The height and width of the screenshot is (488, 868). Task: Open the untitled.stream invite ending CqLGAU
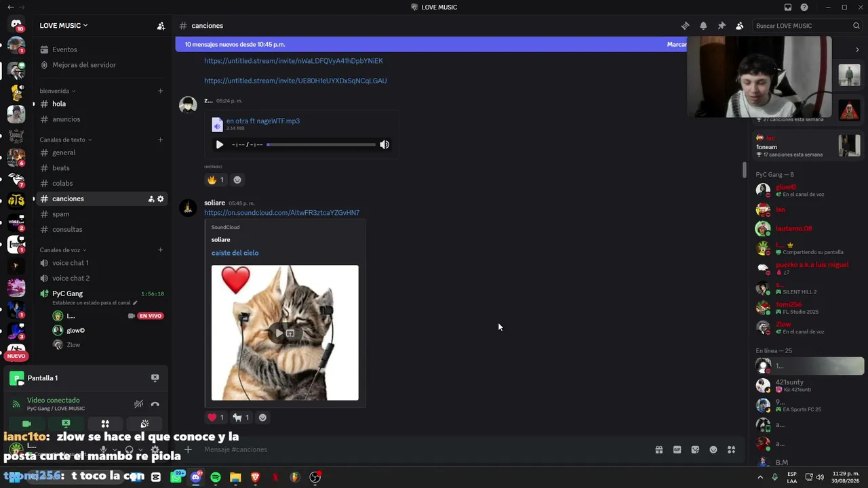[x=296, y=81]
